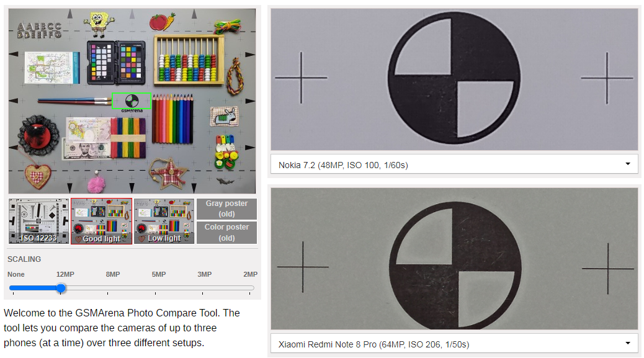644x358 pixels.
Task: Click the green-framed GSMArena target in scene
Action: click(x=132, y=101)
